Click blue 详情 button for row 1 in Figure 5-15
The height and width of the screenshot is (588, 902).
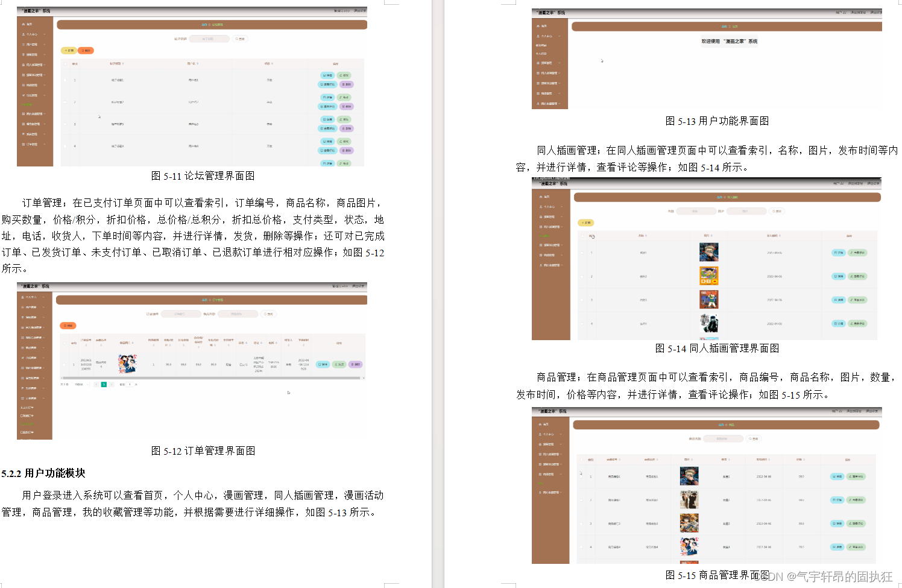click(x=837, y=476)
